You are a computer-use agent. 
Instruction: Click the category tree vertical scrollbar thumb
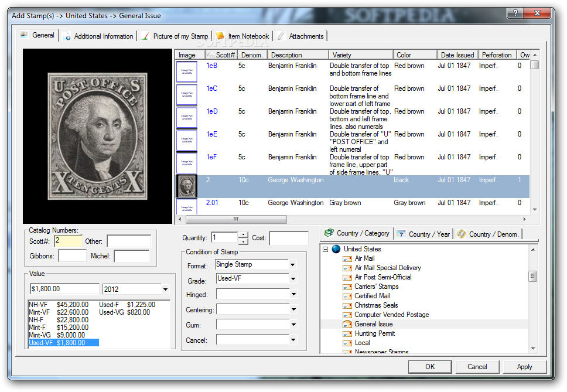point(532,277)
